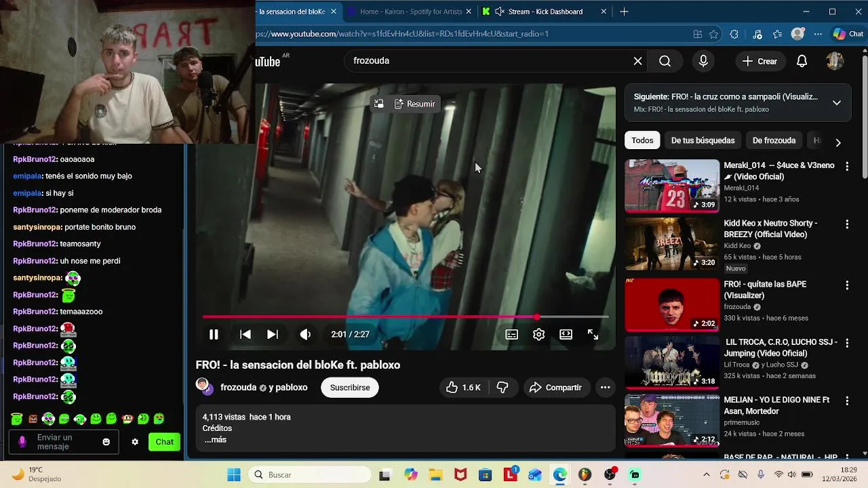
Task: Open options for BREEZY video
Action: [x=846, y=224]
